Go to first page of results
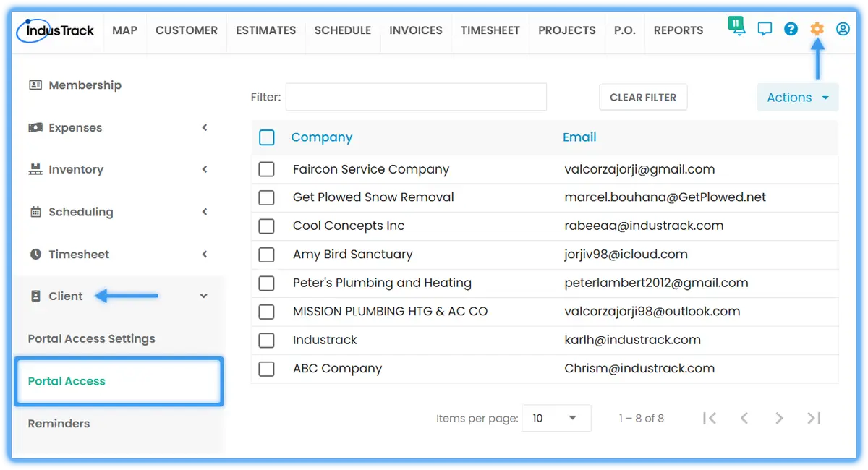 [710, 418]
